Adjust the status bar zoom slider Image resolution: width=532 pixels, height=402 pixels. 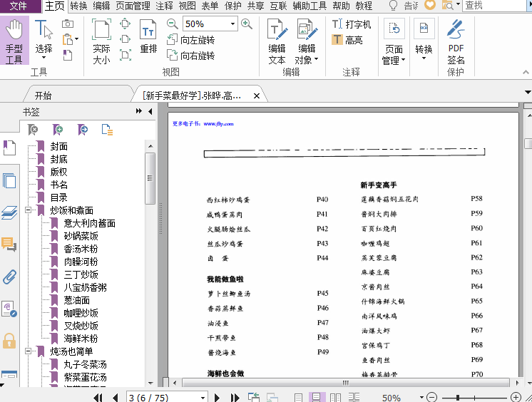point(458,397)
